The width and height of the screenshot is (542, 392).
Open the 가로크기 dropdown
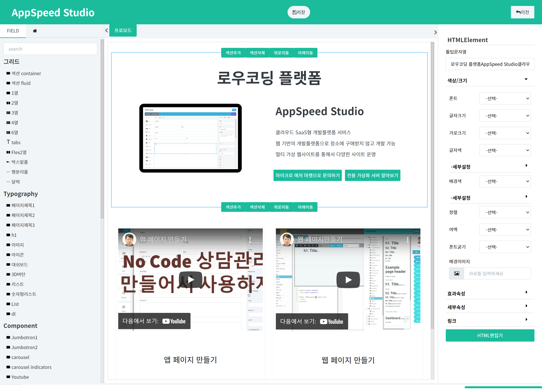pyautogui.click(x=505, y=133)
